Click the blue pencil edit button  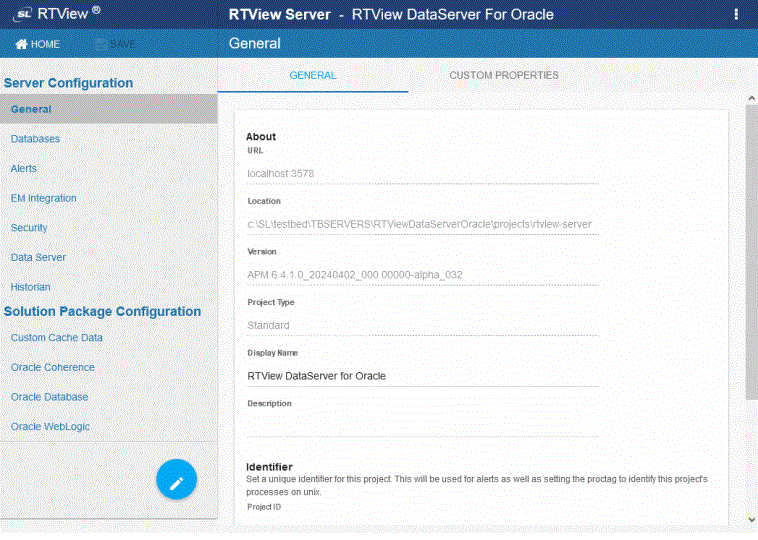coord(176,479)
